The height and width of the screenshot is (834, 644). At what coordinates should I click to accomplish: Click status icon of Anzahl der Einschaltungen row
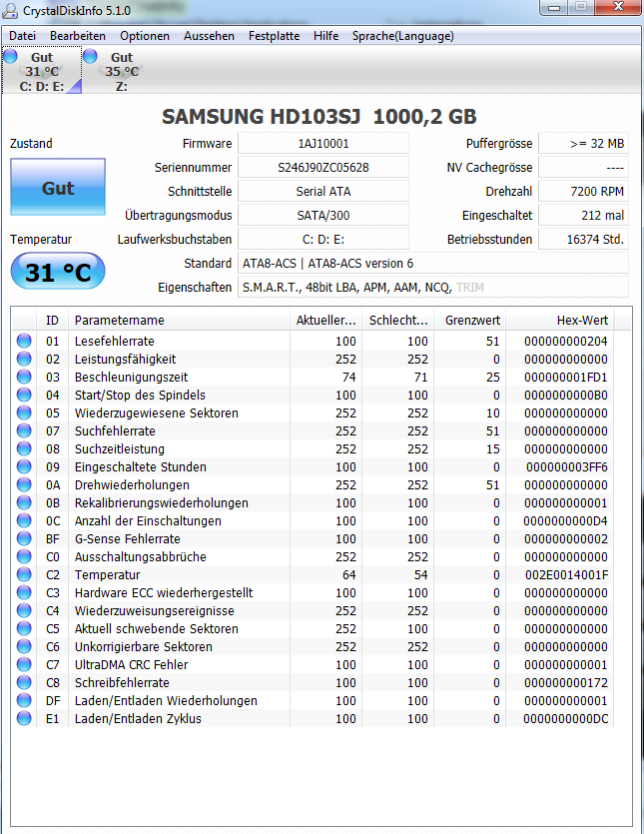(24, 520)
